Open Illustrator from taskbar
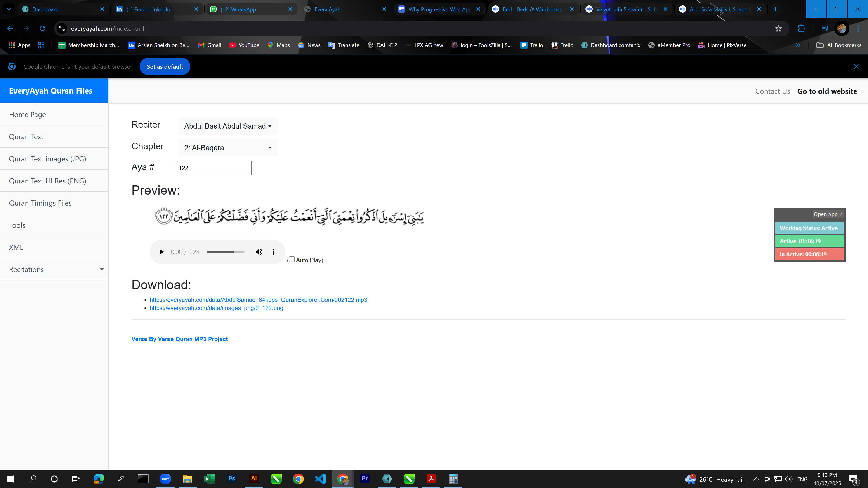The height and width of the screenshot is (488, 868). [x=254, y=479]
